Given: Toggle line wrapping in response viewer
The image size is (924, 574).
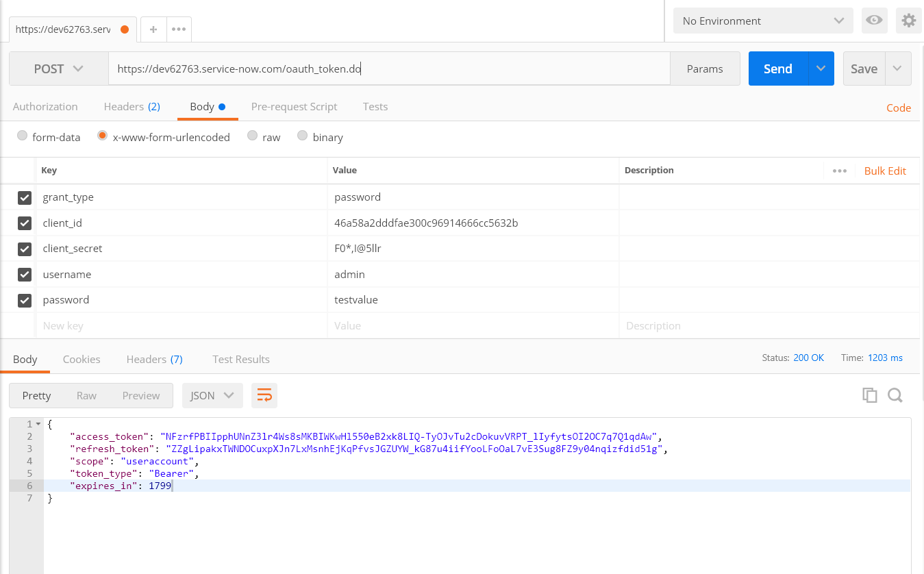Looking at the screenshot, I should point(264,395).
